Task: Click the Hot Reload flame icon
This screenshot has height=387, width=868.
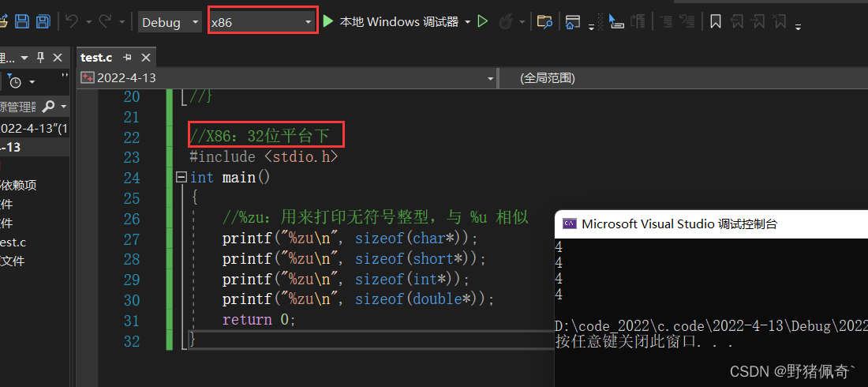Action: tap(507, 22)
